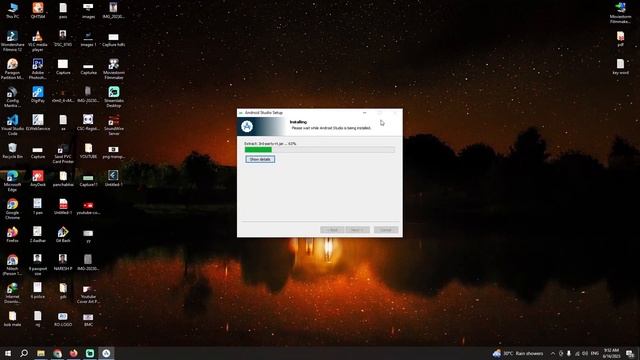The image size is (640, 360).
Task: Select the Adobe Photoshop desktop shortcut
Action: click(38, 69)
